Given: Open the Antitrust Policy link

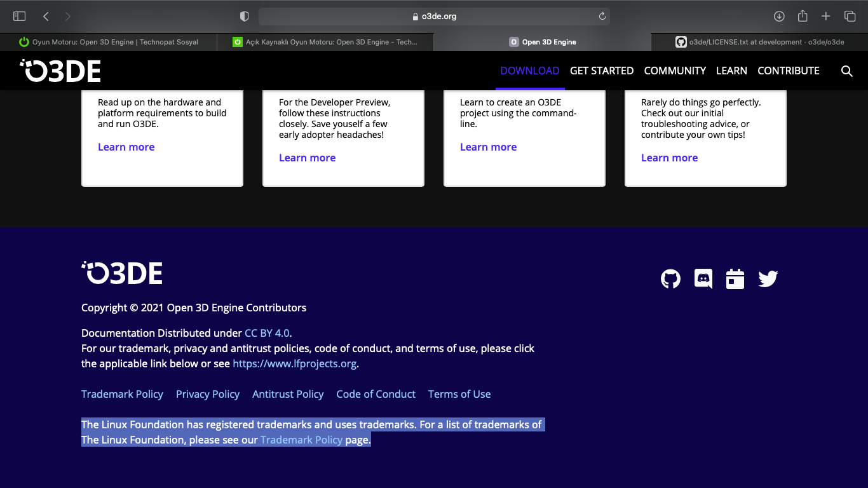Looking at the screenshot, I should tap(288, 394).
